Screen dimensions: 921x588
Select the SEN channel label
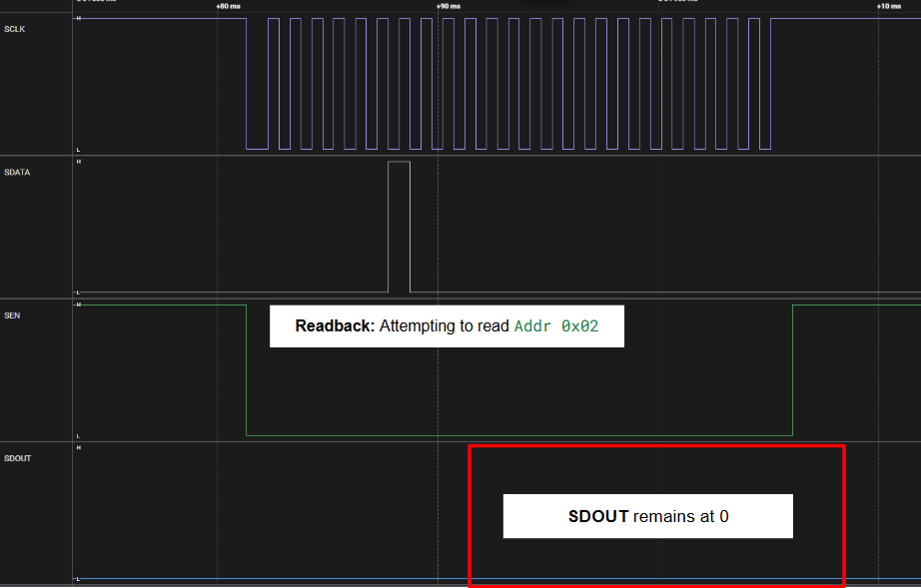click(12, 315)
